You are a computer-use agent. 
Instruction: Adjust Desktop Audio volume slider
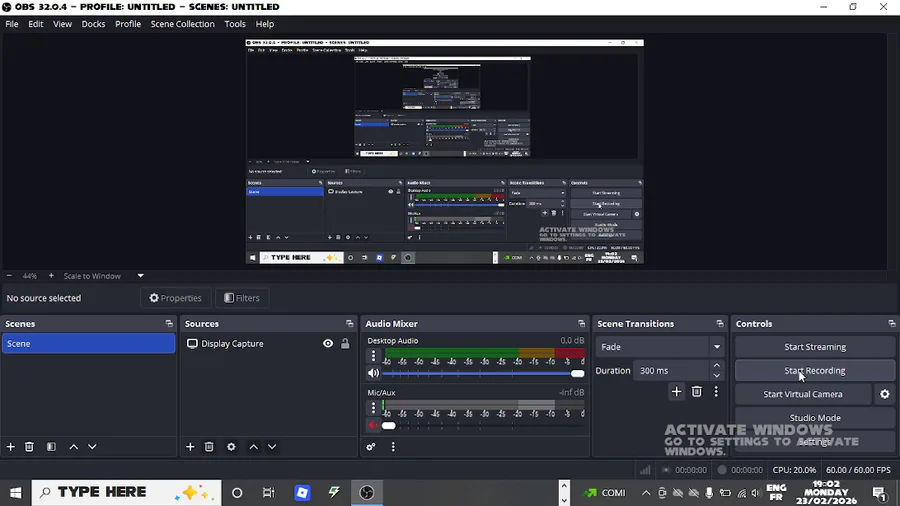[x=483, y=373]
